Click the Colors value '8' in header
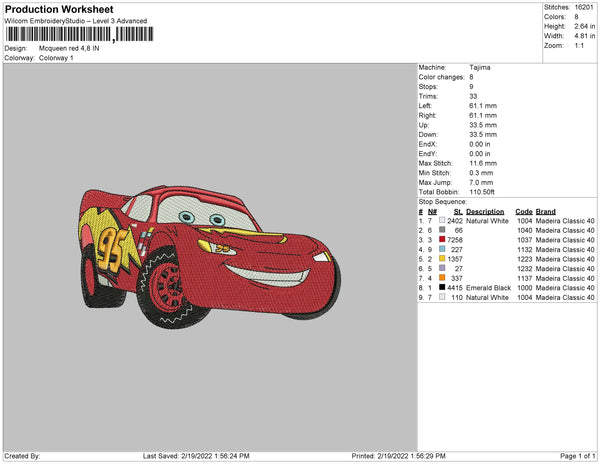600x464 pixels. pyautogui.click(x=576, y=17)
